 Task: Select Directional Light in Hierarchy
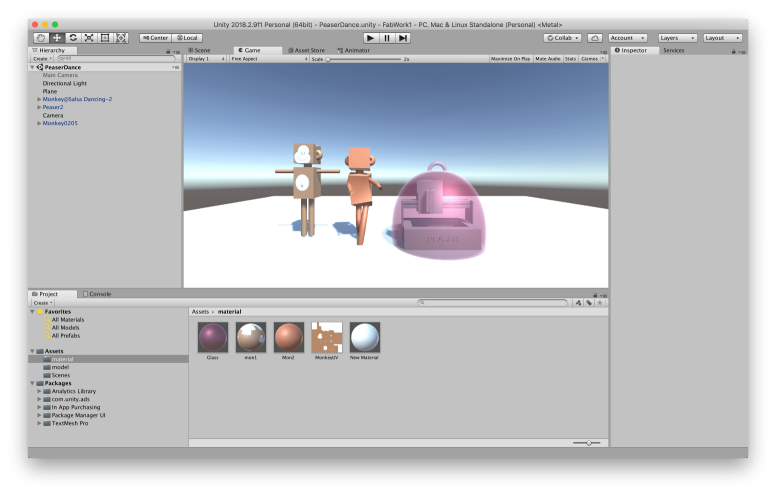click(x=64, y=84)
